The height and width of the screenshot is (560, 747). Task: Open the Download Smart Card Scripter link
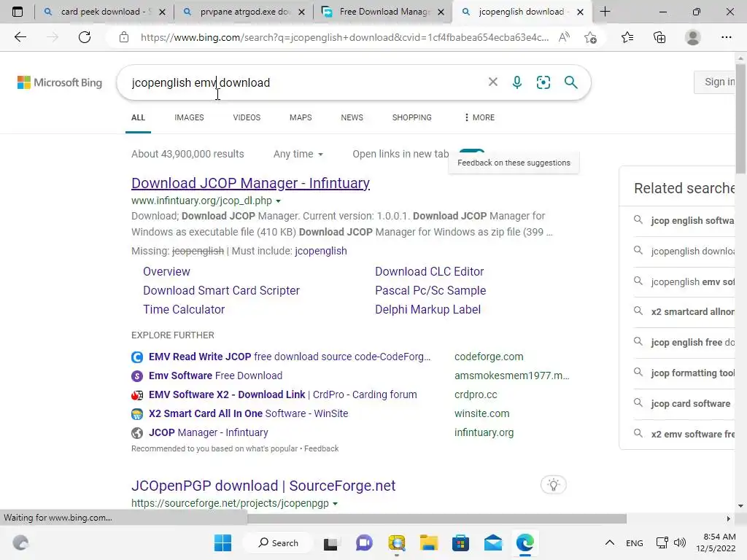click(222, 290)
